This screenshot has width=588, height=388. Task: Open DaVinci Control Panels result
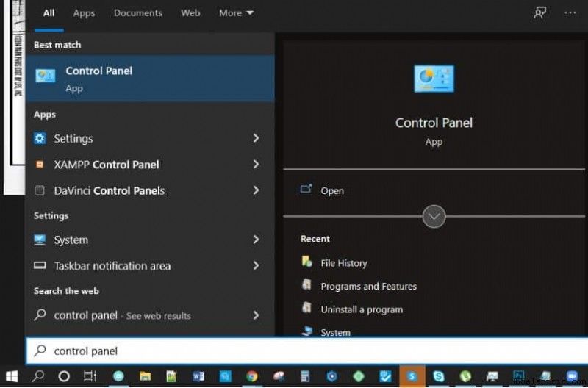click(x=151, y=190)
